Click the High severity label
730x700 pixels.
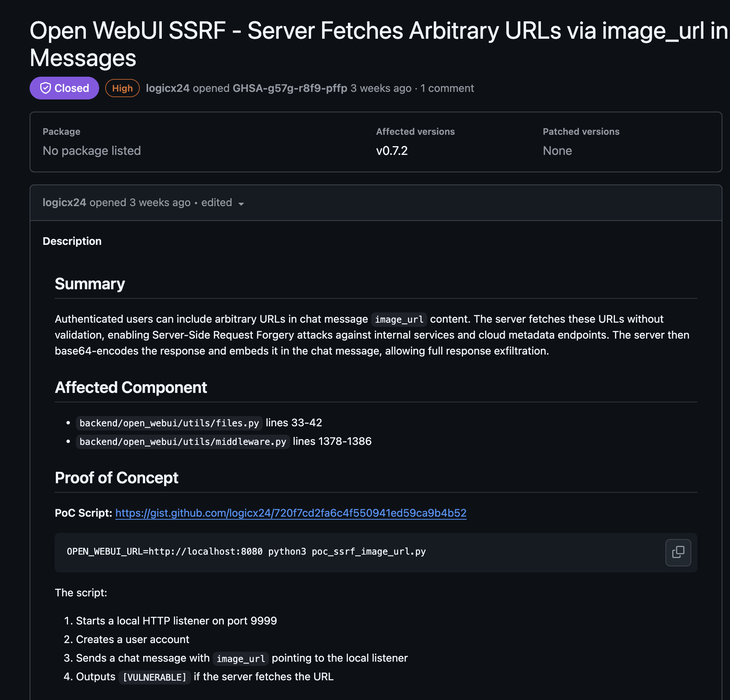coord(122,88)
